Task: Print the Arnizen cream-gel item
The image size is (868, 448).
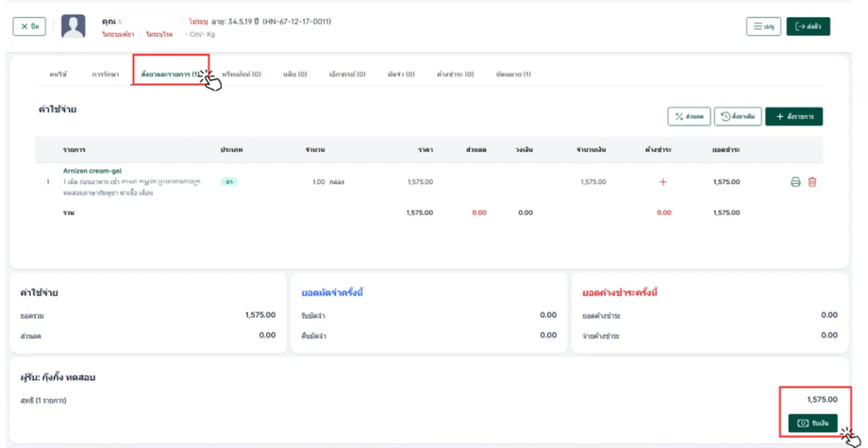Action: click(x=795, y=182)
